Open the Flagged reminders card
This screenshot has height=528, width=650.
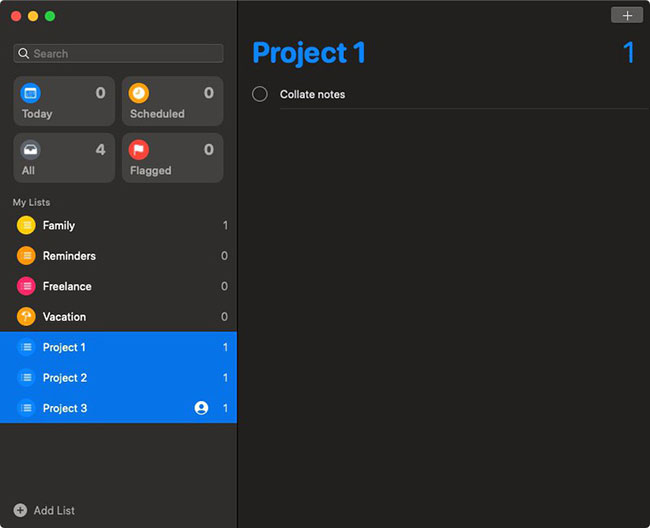(172, 157)
